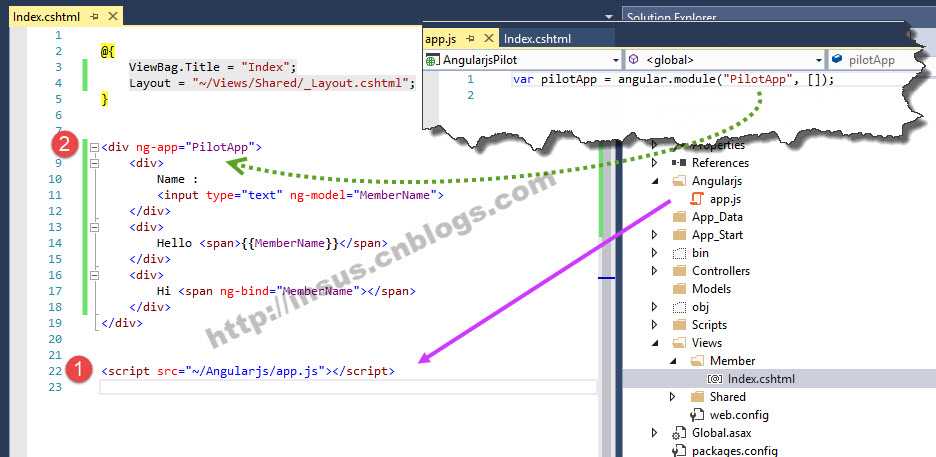
Task: Place cursor on empty line 23
Action: click(x=348, y=387)
